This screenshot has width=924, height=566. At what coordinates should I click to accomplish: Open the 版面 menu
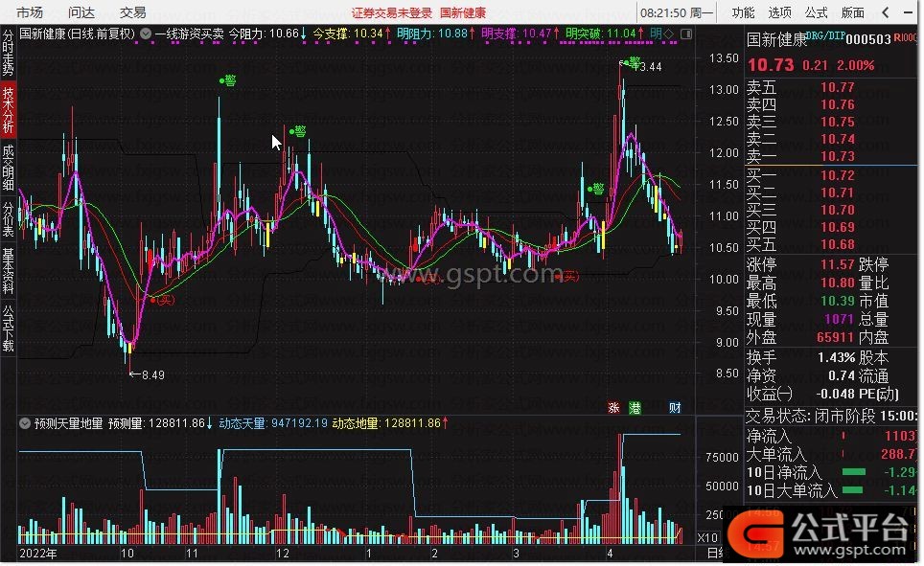pos(853,12)
